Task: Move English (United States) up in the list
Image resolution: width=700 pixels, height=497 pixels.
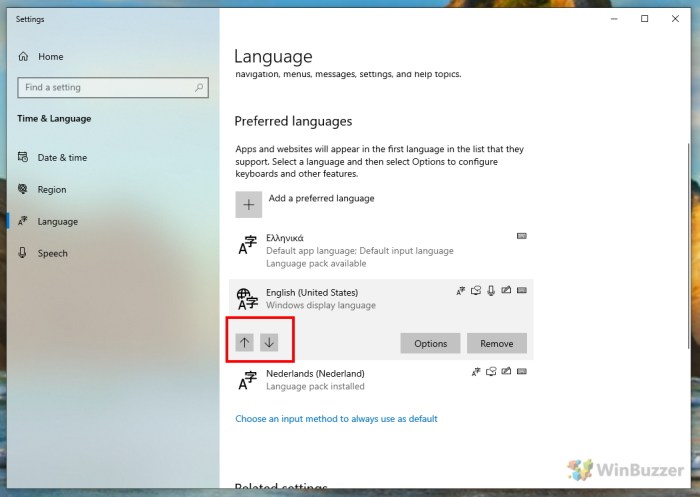Action: pyautogui.click(x=245, y=342)
